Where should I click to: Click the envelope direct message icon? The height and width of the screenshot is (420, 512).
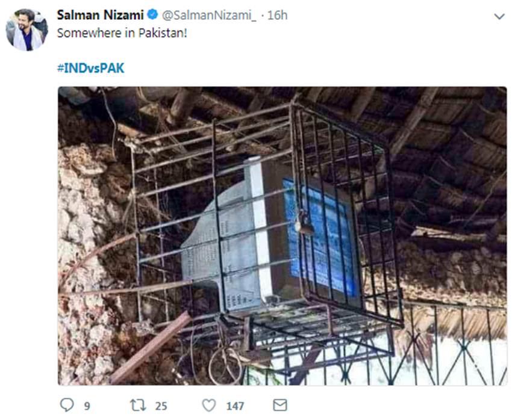point(280,405)
